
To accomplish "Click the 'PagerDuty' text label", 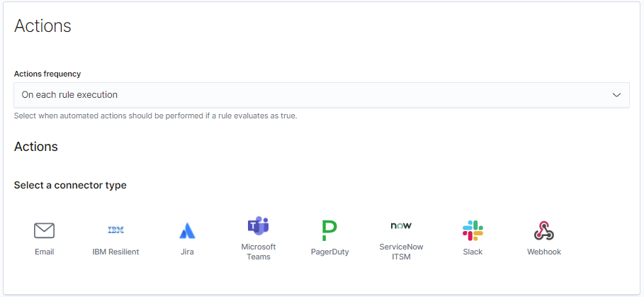I will 330,252.
